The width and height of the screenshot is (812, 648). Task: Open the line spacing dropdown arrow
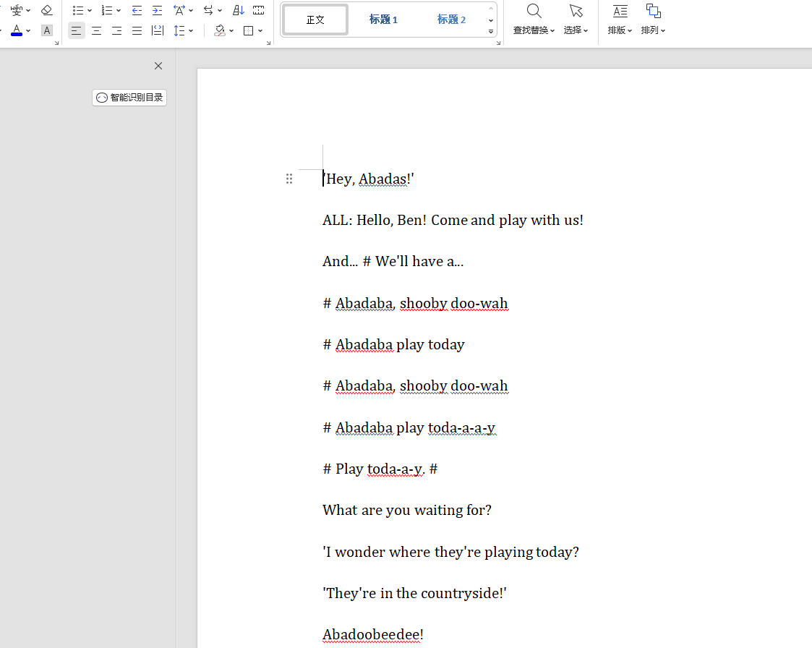pos(191,30)
